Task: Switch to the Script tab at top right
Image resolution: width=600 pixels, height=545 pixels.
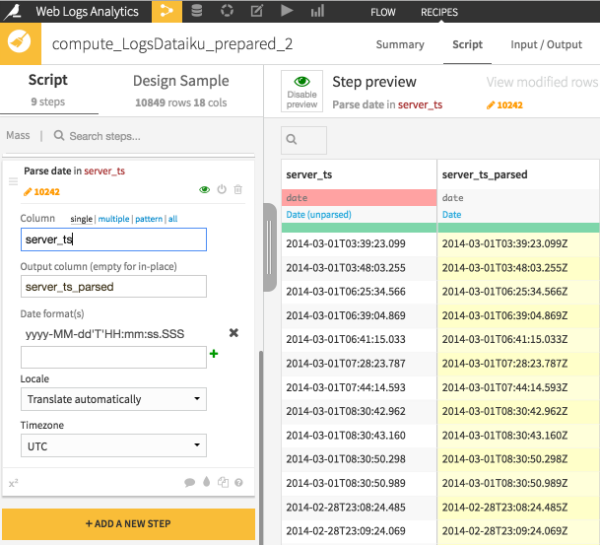Action: [x=467, y=44]
